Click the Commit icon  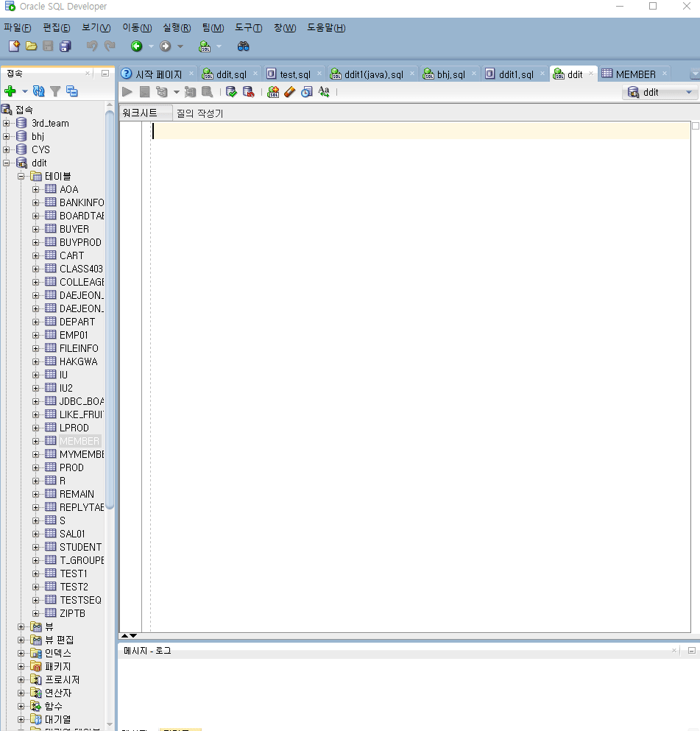[231, 92]
